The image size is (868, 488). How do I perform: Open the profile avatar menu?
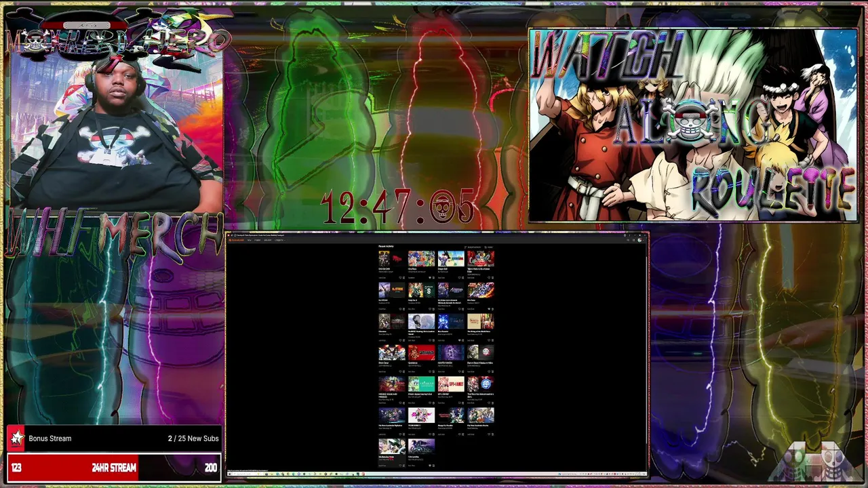click(x=639, y=240)
